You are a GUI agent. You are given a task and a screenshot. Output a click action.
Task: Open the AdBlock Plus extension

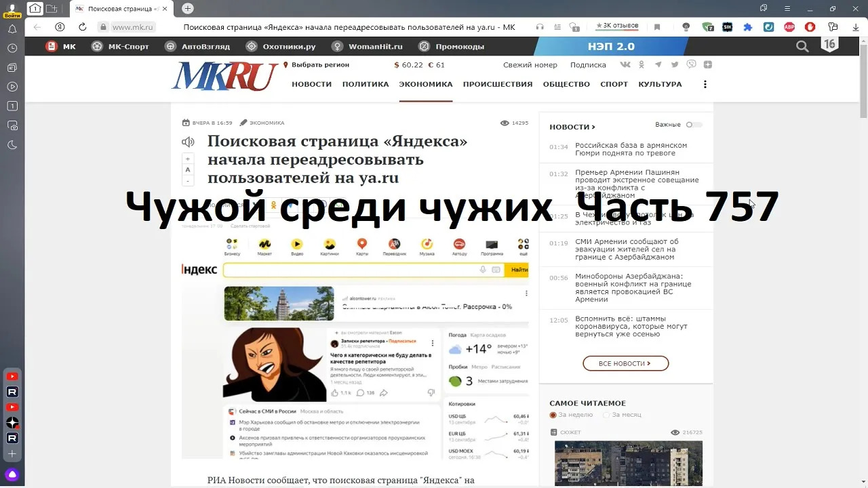tap(789, 27)
